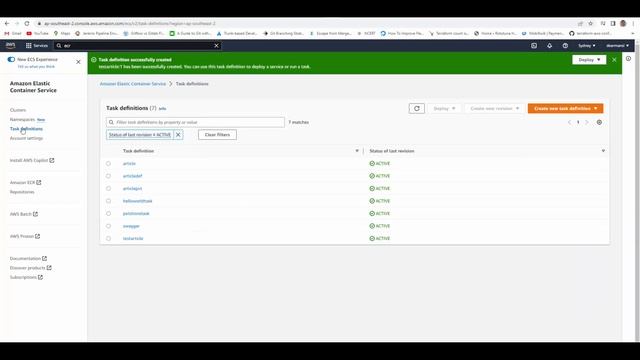640x360 pixels.
Task: Open Task definitions in the sidebar
Action: 26,129
